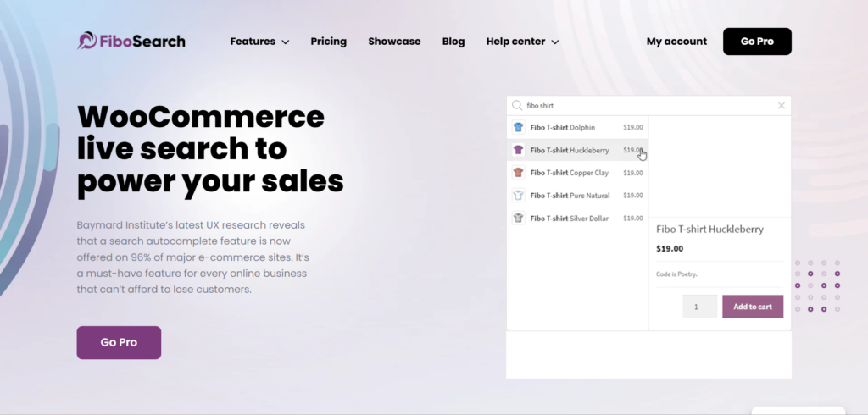Click the $19.00 price of Silver Dollar row
Image resolution: width=868 pixels, height=415 pixels.
pyautogui.click(x=632, y=218)
